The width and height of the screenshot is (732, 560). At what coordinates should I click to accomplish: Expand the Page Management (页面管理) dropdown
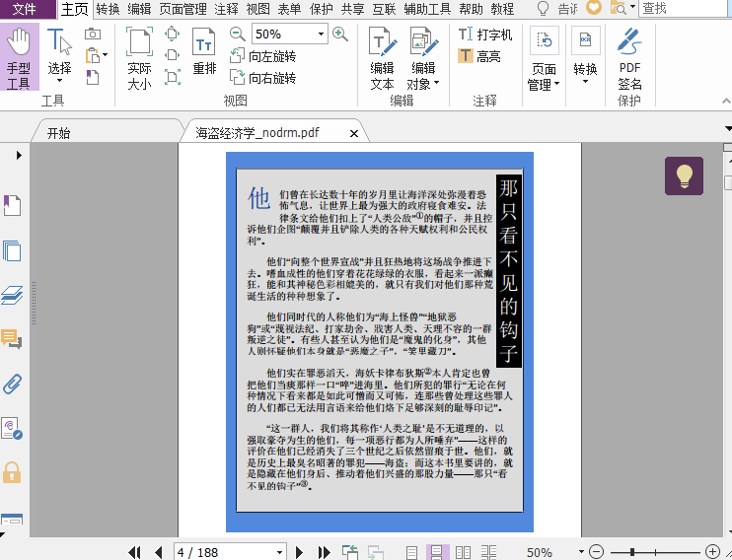point(558,85)
